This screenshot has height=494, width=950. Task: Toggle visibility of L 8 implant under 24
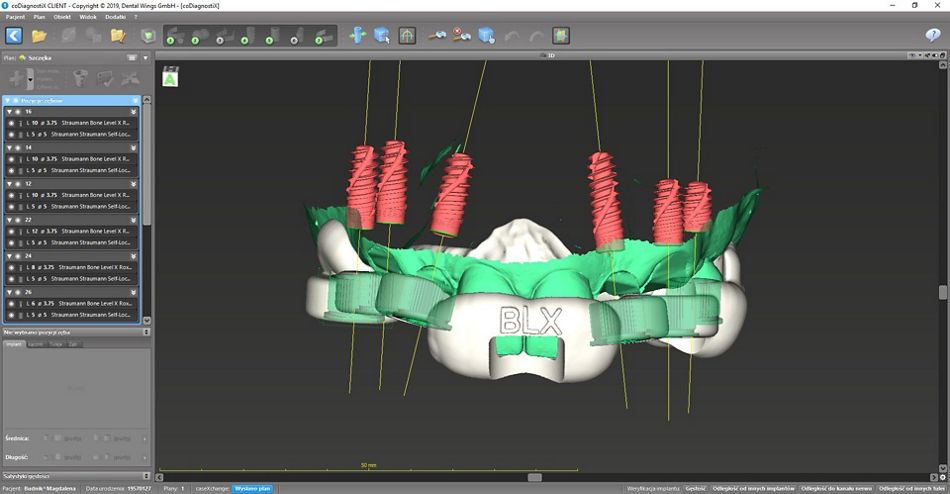pyautogui.click(x=12, y=267)
